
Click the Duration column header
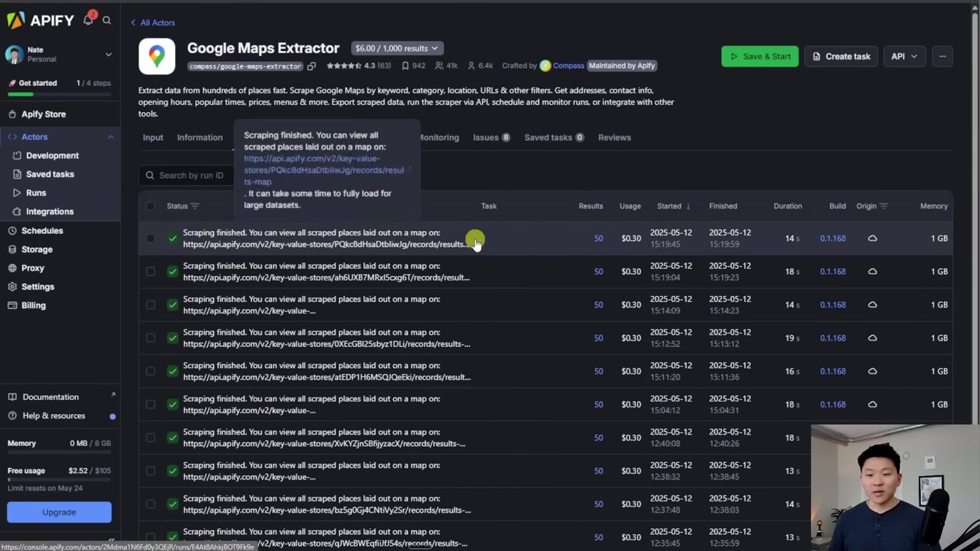tap(787, 206)
